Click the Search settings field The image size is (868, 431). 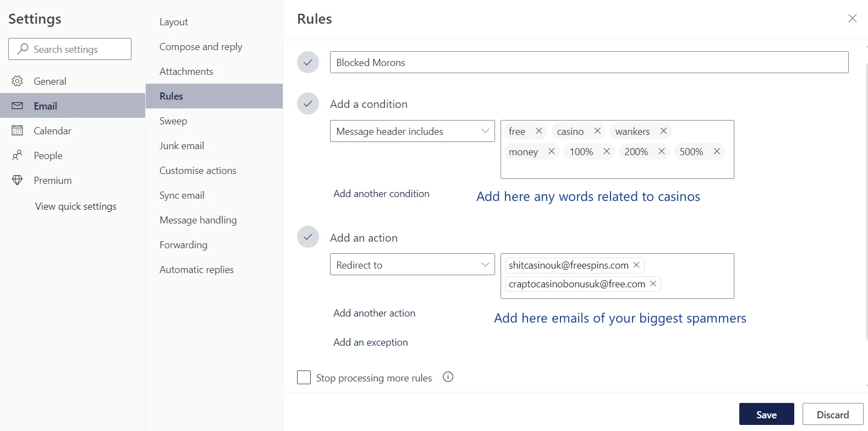[70, 49]
